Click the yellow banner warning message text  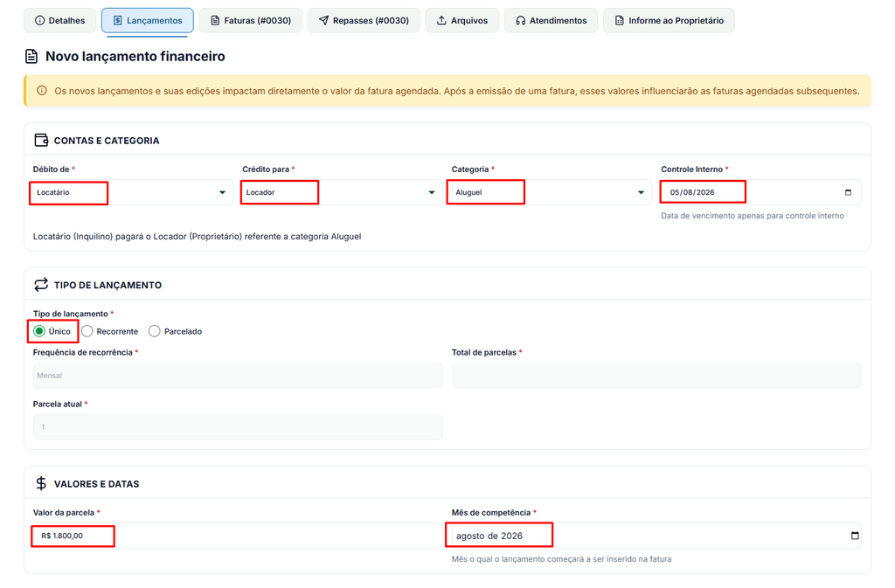[x=457, y=91]
